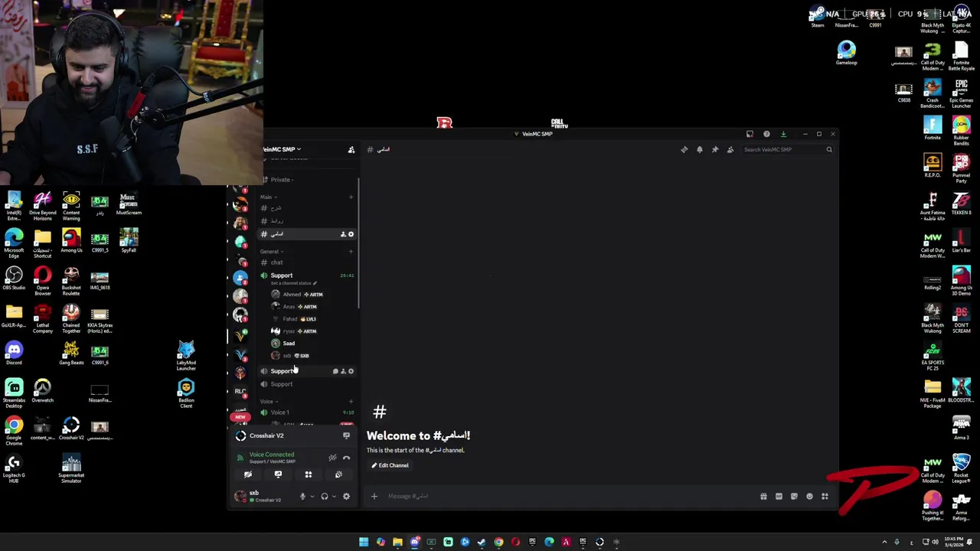
Task: Click the Search VeinMC SMP field
Action: coord(787,150)
